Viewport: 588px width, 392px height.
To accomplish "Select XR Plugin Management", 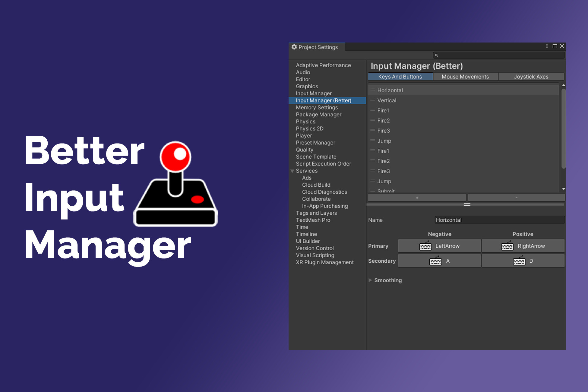I will tap(324, 262).
